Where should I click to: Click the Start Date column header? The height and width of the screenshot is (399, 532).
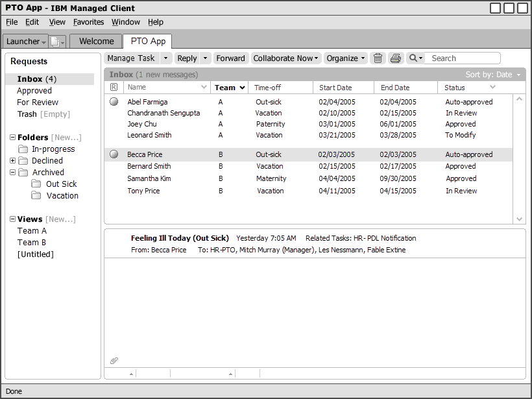point(343,88)
